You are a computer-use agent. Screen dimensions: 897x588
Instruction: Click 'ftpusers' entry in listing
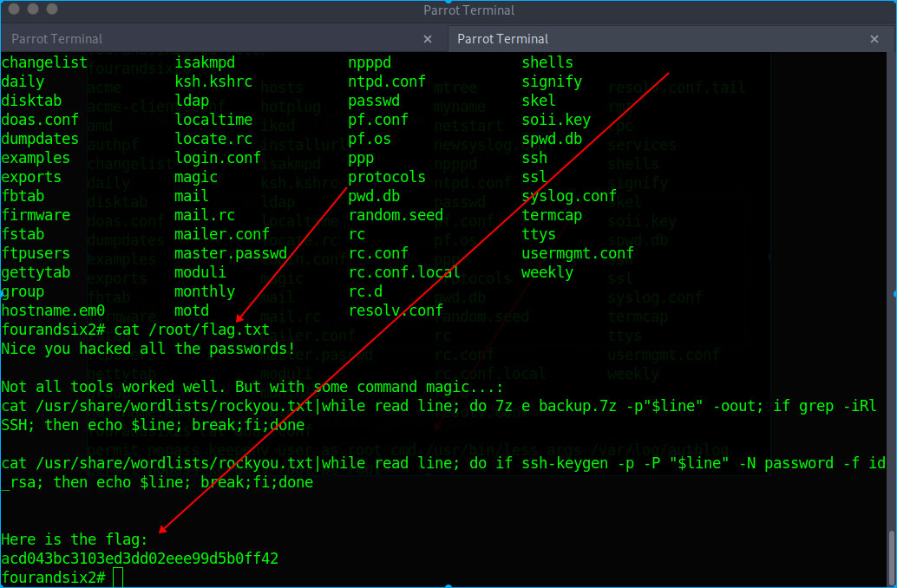click(x=36, y=253)
